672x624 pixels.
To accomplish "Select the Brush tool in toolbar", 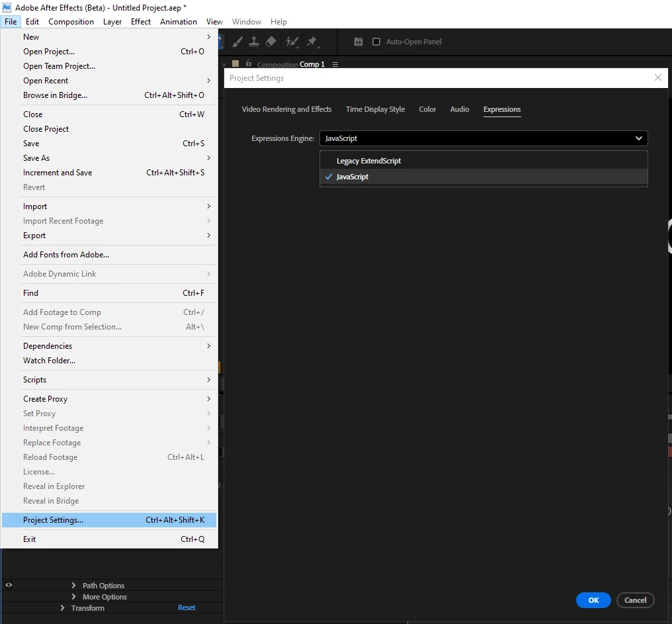I will pyautogui.click(x=237, y=42).
